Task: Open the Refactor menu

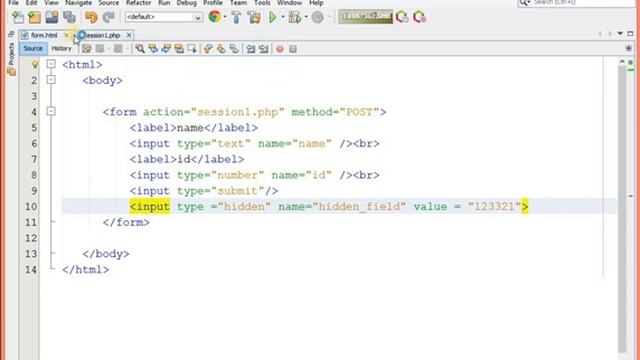Action: click(x=138, y=3)
